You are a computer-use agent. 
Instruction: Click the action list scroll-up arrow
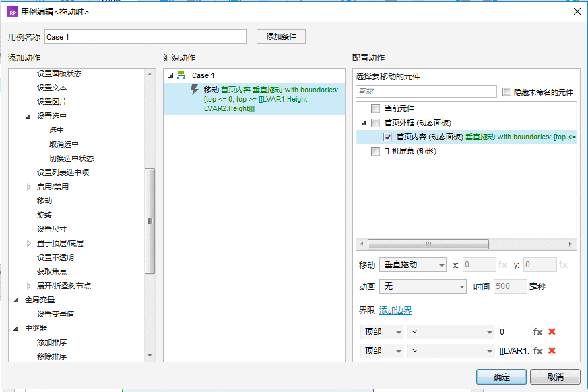(x=150, y=74)
